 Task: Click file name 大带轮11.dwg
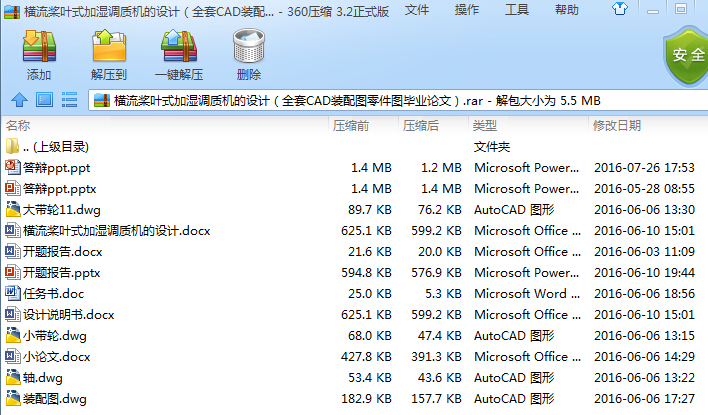click(x=61, y=210)
